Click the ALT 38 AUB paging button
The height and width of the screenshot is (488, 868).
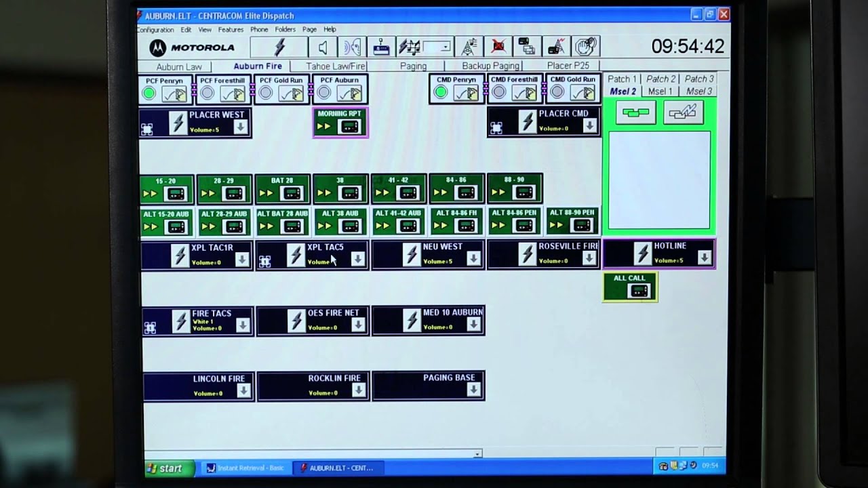340,222
